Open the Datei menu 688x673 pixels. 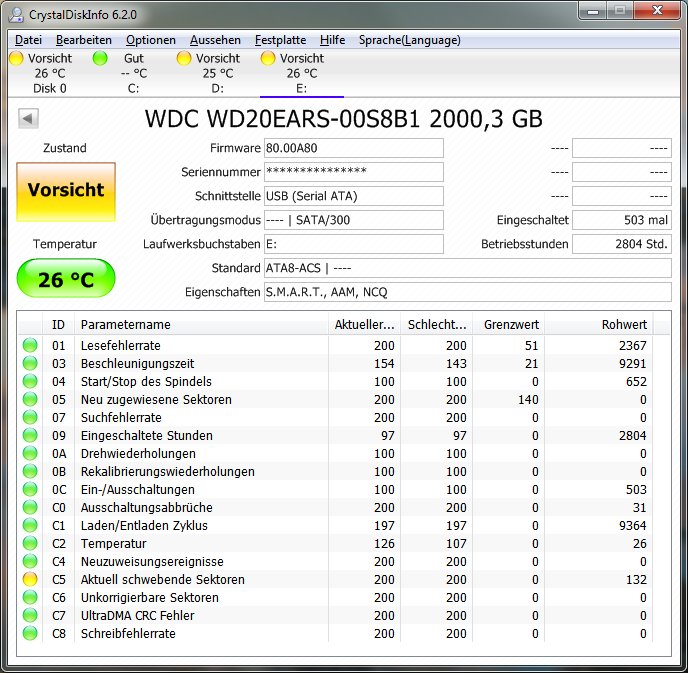click(x=29, y=40)
